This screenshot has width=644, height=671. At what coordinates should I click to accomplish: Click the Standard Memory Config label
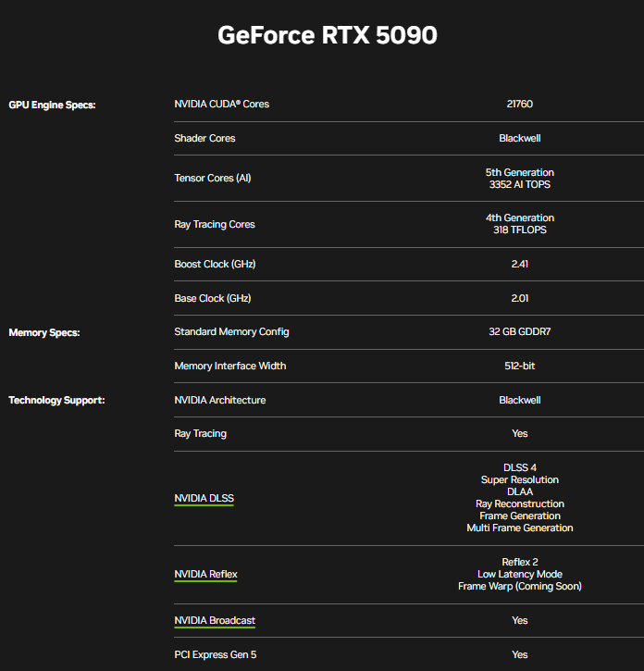pos(231,331)
